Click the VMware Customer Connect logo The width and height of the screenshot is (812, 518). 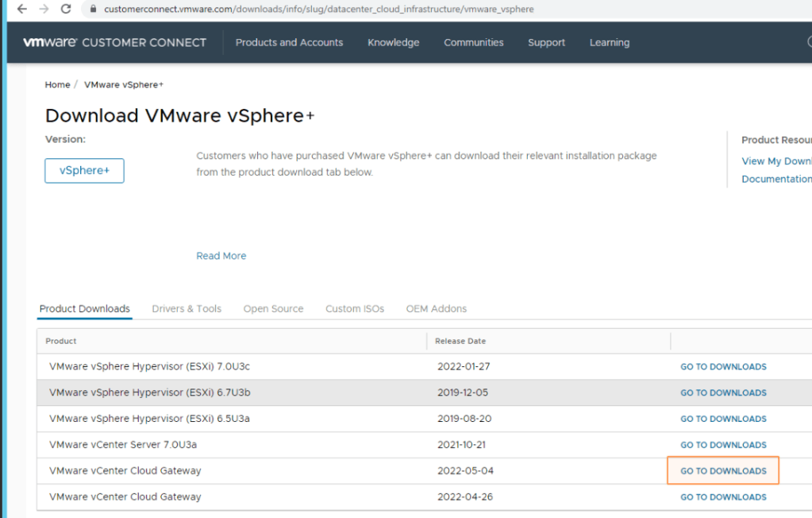114,43
